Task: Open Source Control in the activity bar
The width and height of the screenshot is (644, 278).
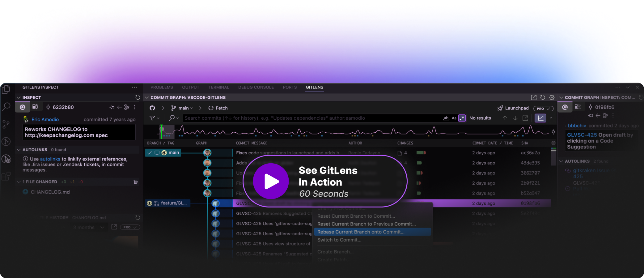Action: tap(6, 124)
